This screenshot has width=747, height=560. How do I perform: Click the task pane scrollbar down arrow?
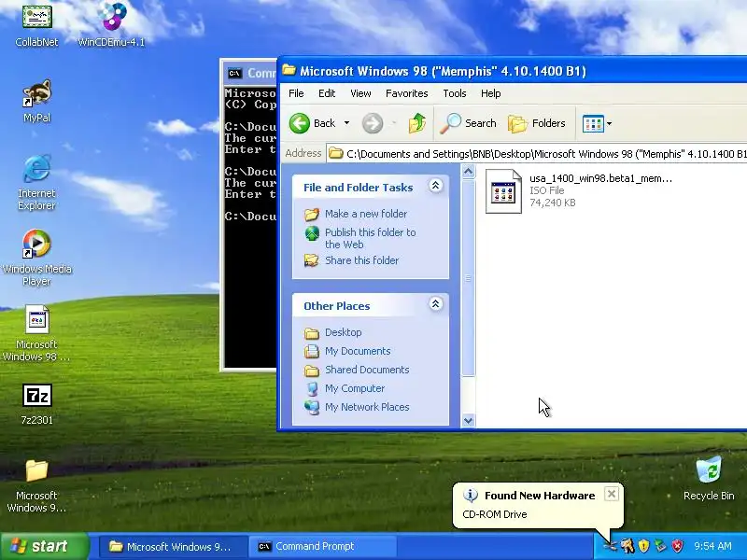[x=469, y=421]
